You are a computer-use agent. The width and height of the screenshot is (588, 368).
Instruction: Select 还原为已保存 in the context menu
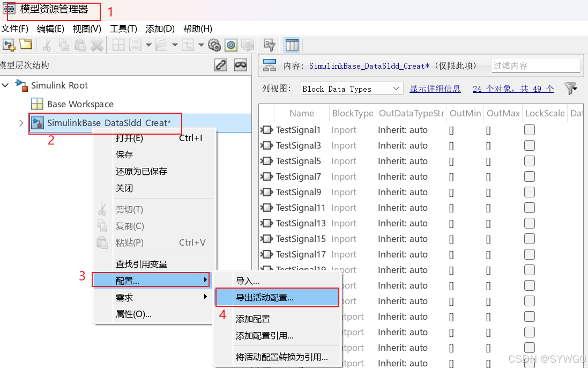[x=154, y=172]
